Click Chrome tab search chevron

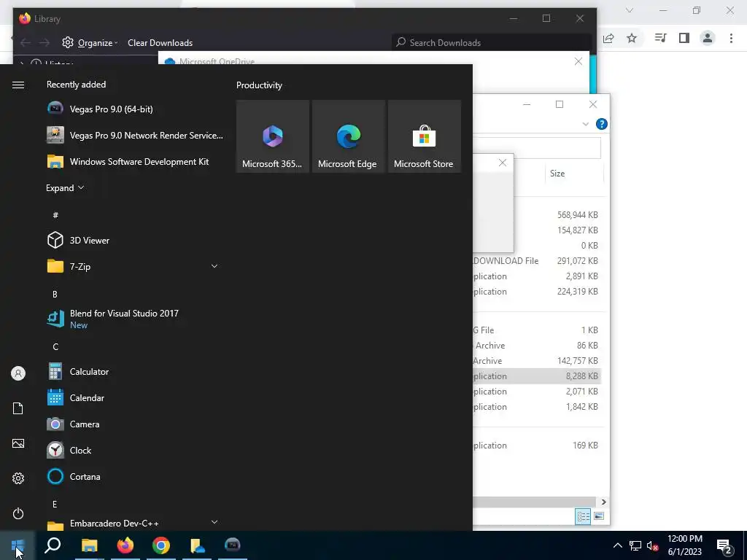pyautogui.click(x=630, y=10)
